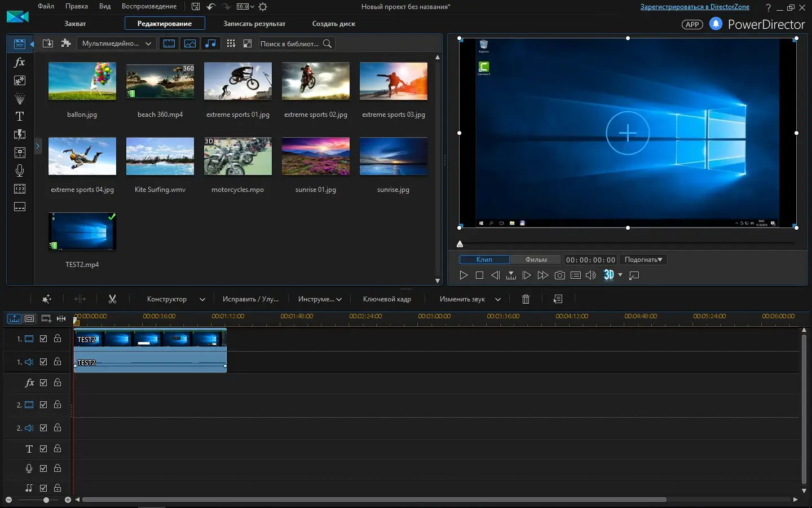
Task: Open the Воспроизведение menu
Action: coord(149,6)
